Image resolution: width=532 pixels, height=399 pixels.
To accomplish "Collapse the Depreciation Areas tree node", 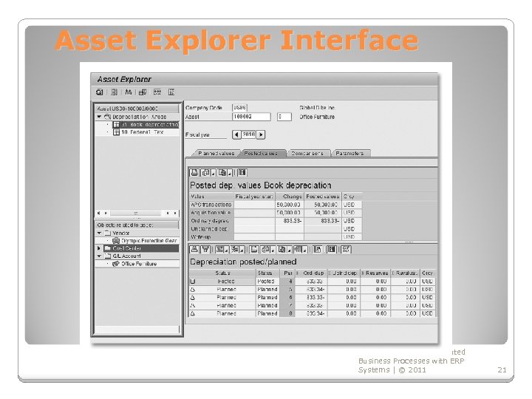I will [99, 117].
